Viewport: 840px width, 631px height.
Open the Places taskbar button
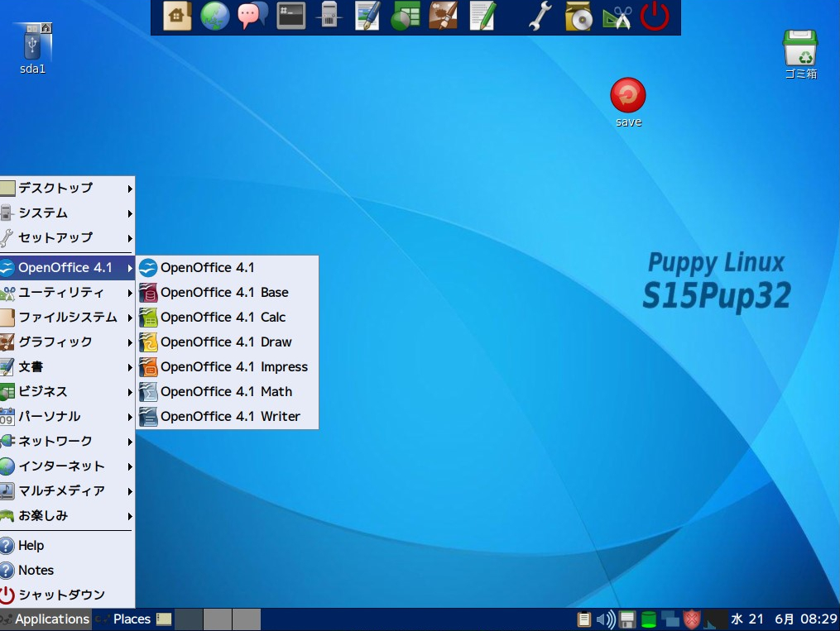click(123, 619)
